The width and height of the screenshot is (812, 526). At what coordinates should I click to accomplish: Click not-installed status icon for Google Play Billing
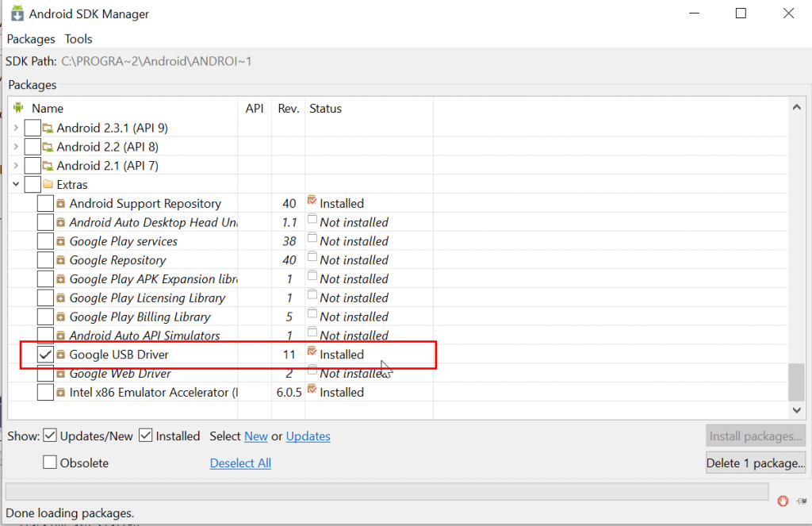point(312,313)
